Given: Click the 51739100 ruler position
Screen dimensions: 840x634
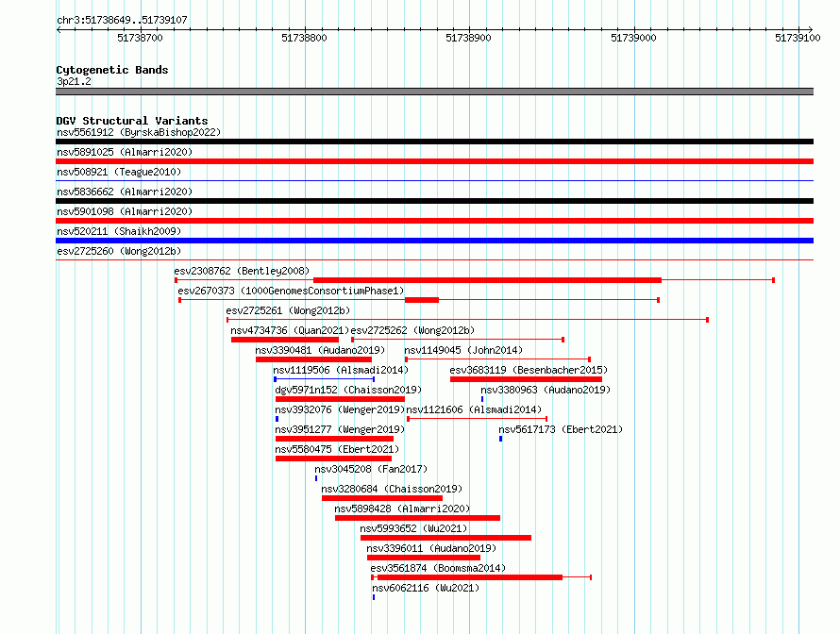Looking at the screenshot, I should point(798,38).
